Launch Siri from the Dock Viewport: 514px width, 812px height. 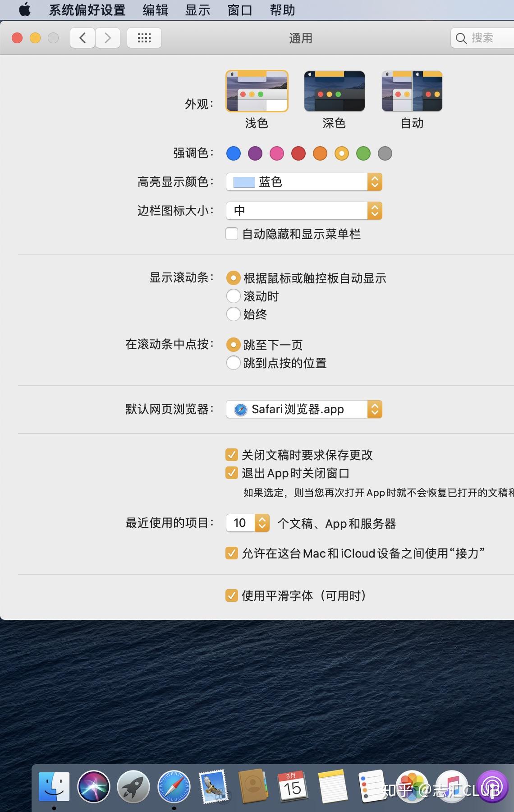(x=93, y=786)
